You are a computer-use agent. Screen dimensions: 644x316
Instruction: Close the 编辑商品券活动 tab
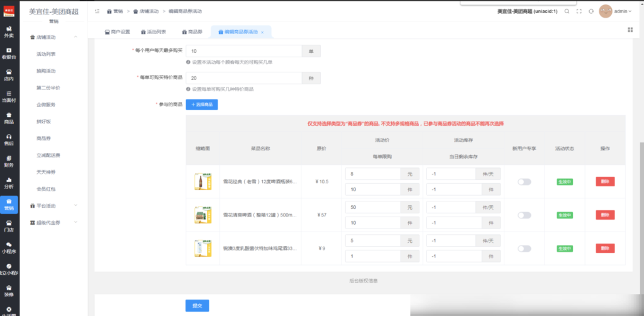pos(262,32)
